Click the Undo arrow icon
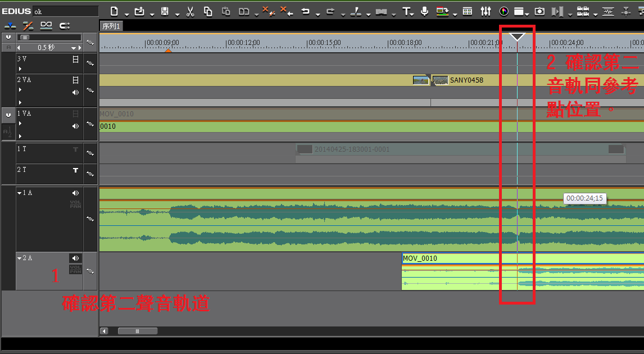The image size is (644, 354). 306,11
